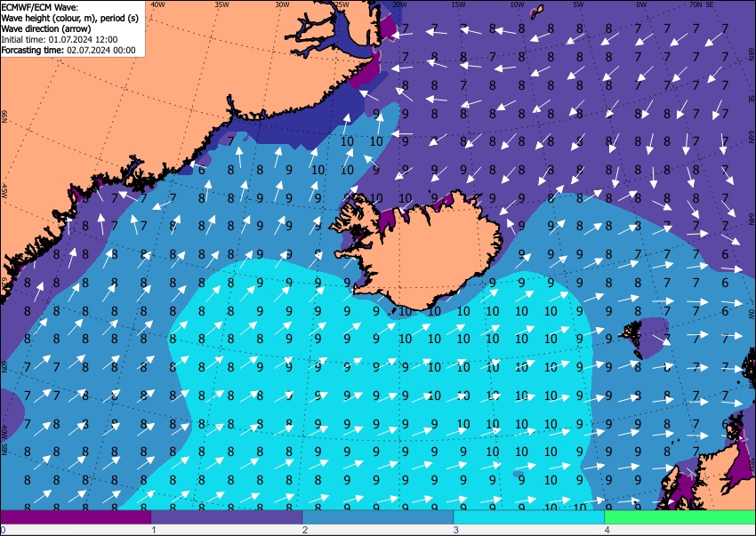
Task: Click the 30W longitude label
Action: tap(282, 4)
